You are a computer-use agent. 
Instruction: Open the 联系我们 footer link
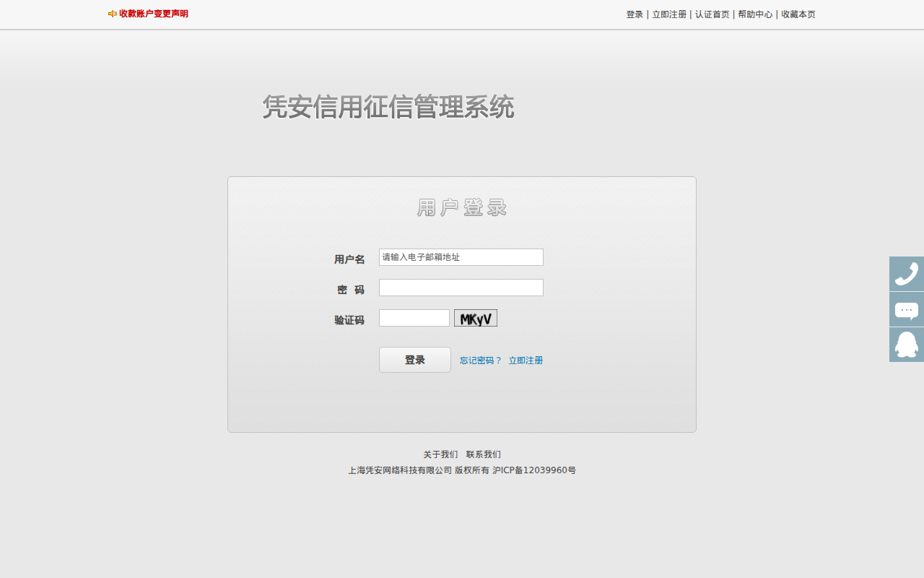(483, 454)
